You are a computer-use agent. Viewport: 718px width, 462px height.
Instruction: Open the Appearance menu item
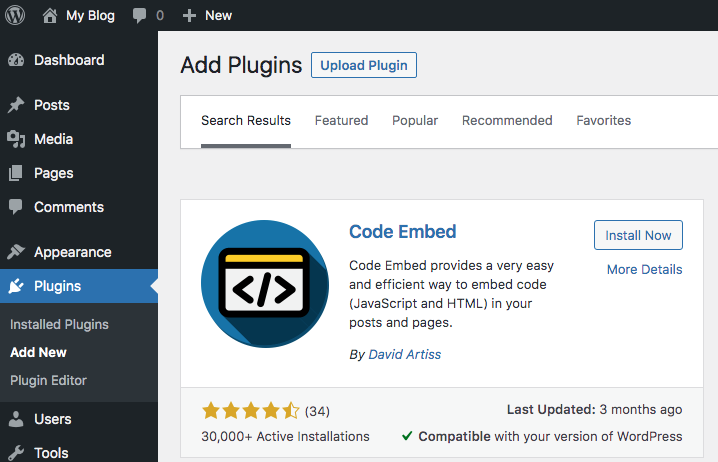tap(73, 252)
